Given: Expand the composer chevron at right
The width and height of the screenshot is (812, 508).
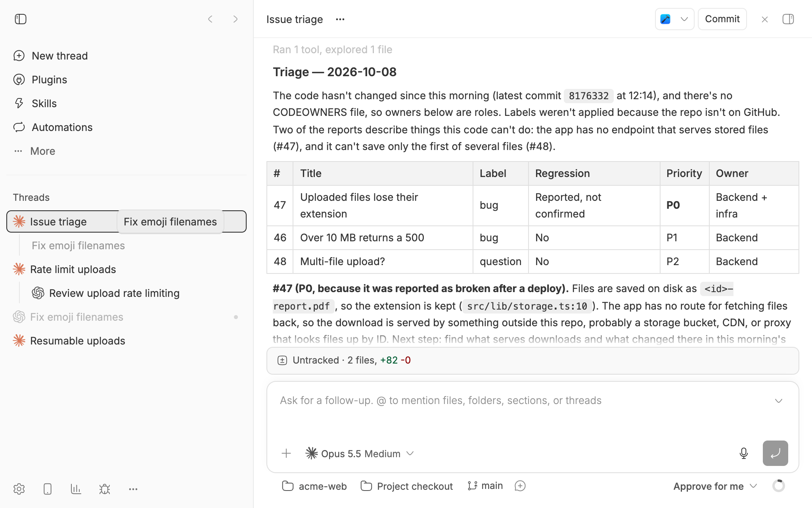Looking at the screenshot, I should tap(779, 401).
